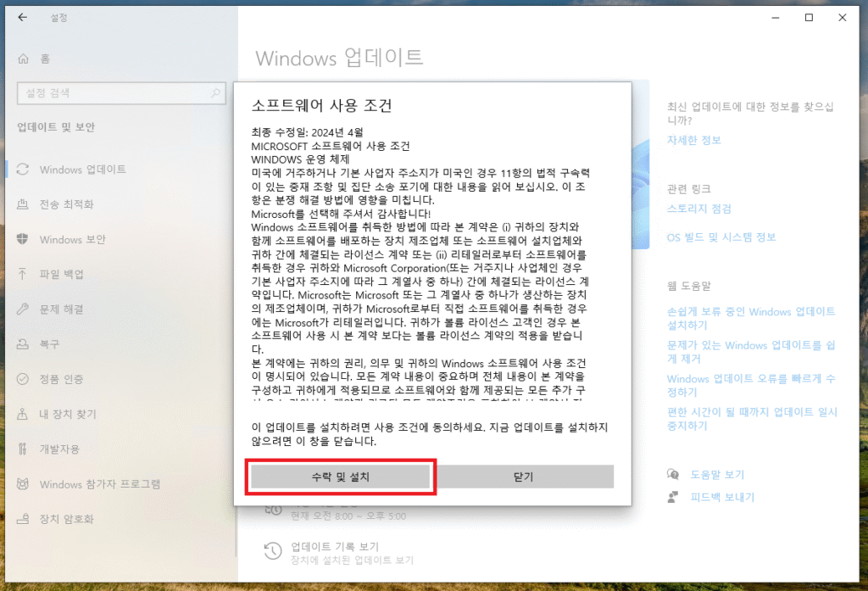Click the 업데이트 기록 보기 history icon

pos(273,551)
